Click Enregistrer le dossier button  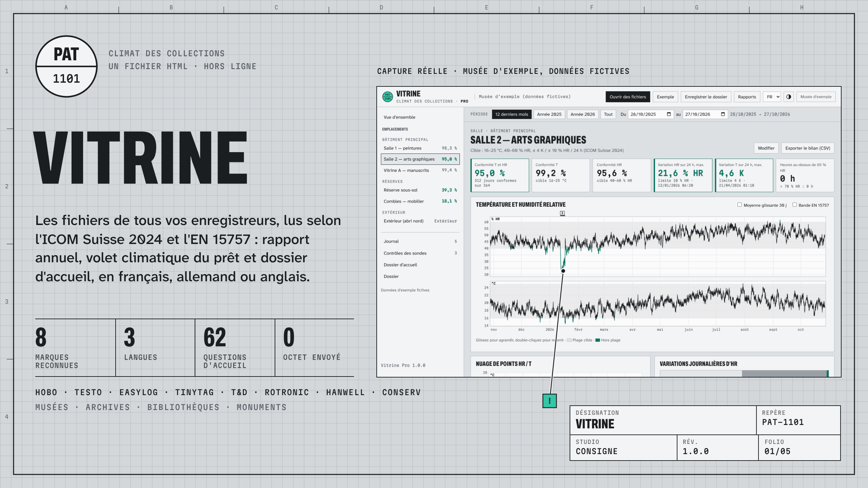(706, 97)
